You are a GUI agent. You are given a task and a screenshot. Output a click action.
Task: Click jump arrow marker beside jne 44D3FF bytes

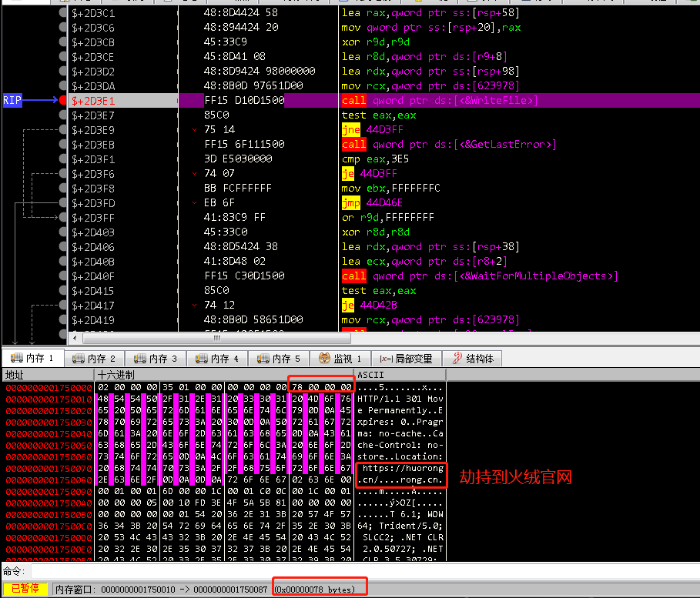click(x=195, y=130)
